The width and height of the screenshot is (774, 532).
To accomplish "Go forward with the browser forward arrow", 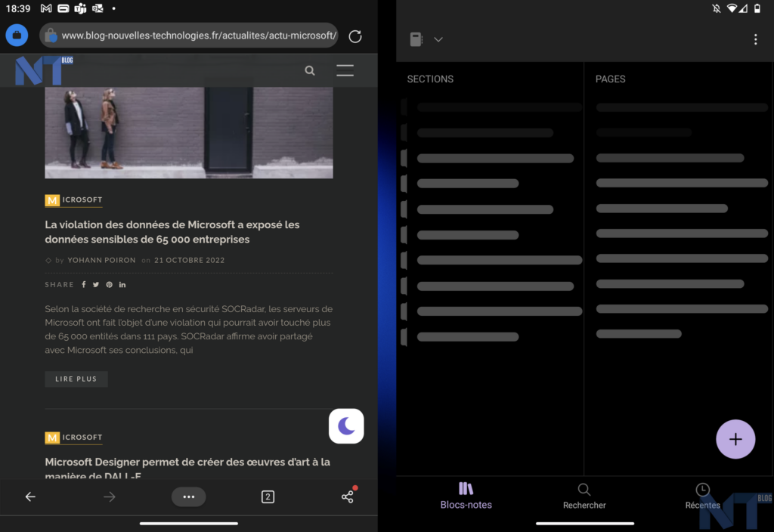I will point(110,496).
